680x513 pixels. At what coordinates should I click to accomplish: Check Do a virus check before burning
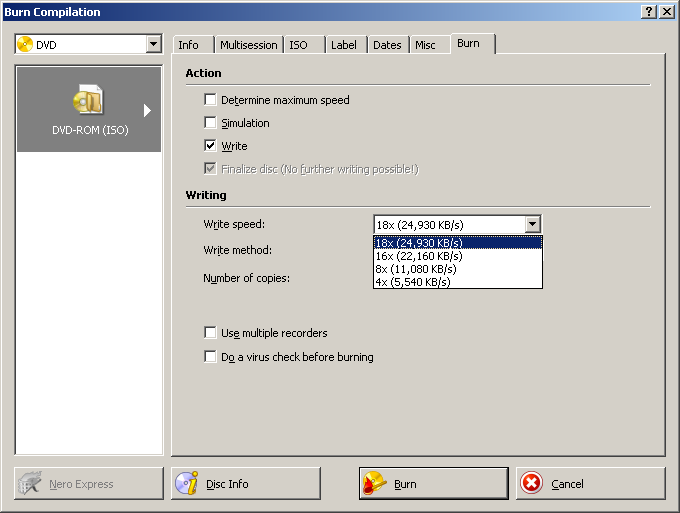click(210, 357)
